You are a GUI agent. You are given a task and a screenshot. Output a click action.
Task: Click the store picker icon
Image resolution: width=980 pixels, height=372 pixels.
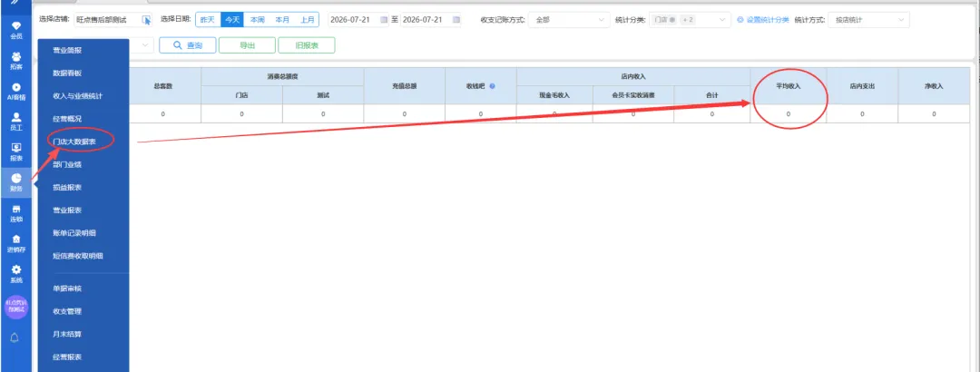tap(145, 20)
